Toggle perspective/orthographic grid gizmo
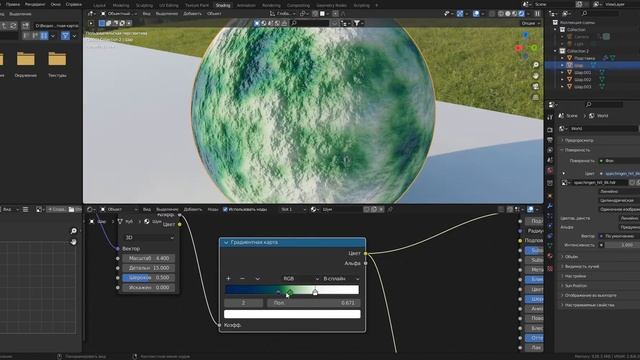This screenshot has width=640, height=360. click(x=536, y=97)
